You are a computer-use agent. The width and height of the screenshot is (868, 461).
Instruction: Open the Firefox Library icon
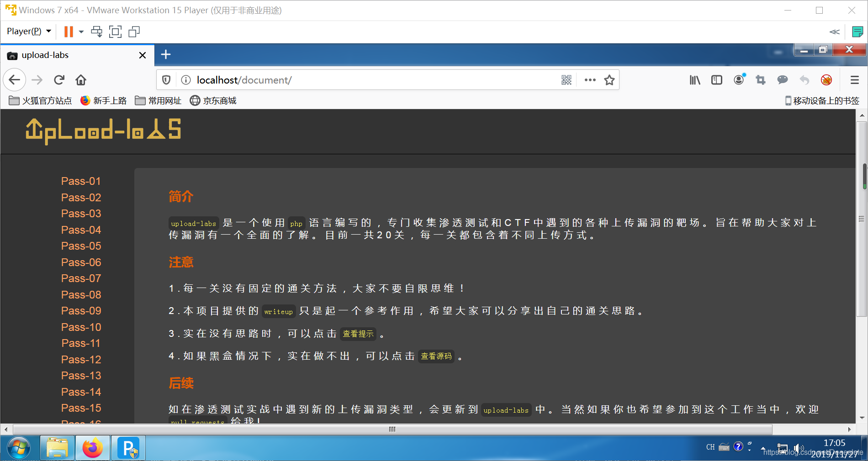tap(695, 80)
